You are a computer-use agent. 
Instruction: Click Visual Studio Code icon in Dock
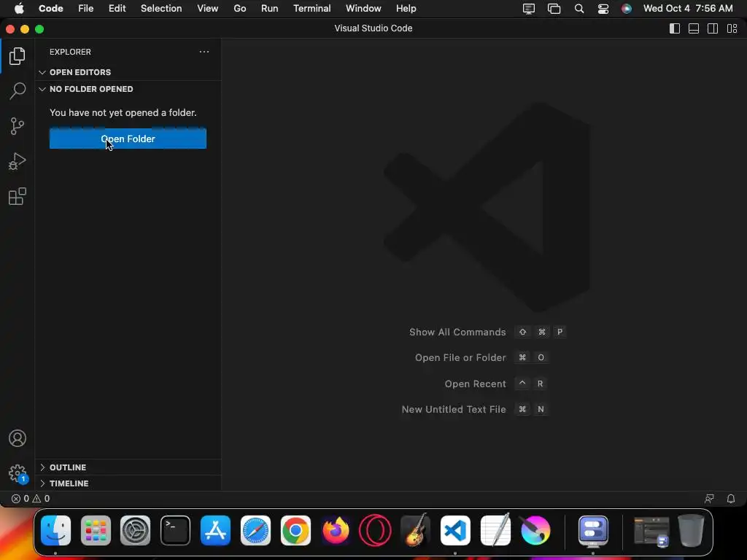point(455,530)
